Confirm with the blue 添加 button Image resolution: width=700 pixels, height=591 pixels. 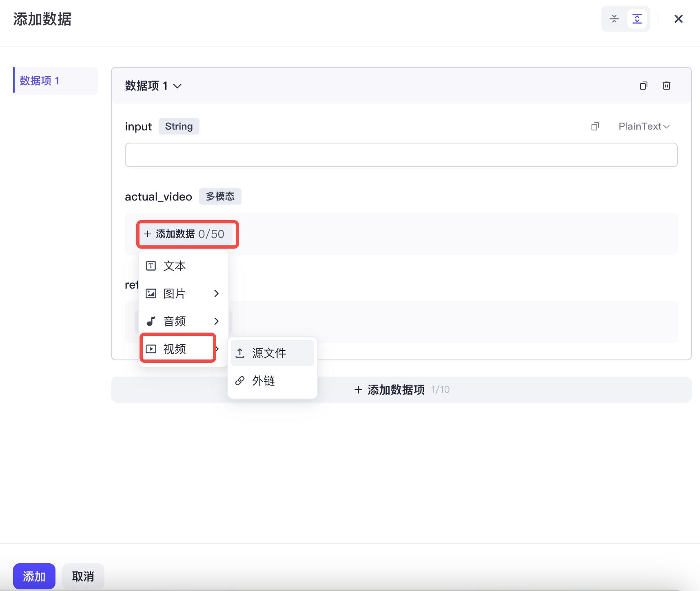[34, 576]
